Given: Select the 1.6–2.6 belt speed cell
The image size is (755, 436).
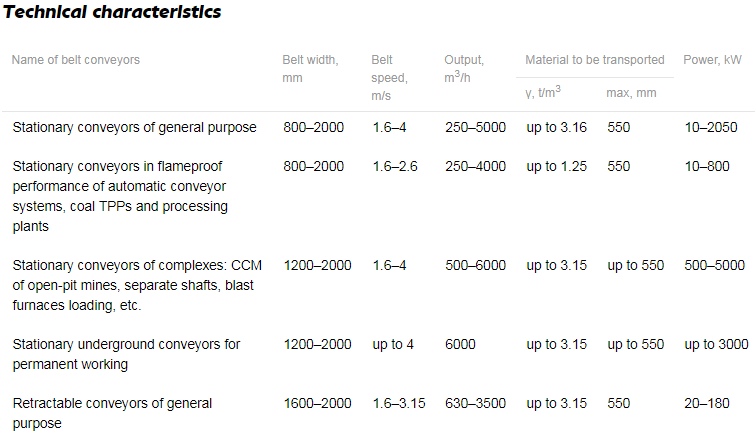Looking at the screenshot, I should [x=399, y=166].
